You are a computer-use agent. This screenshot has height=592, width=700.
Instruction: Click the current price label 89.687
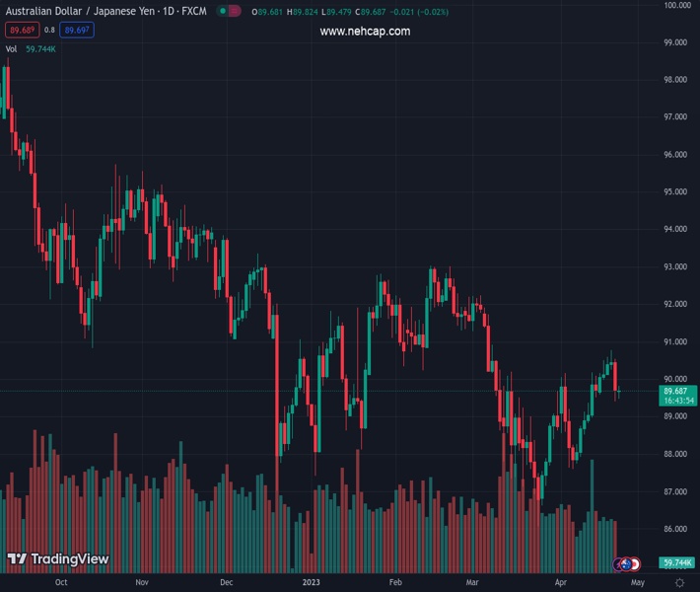676,391
